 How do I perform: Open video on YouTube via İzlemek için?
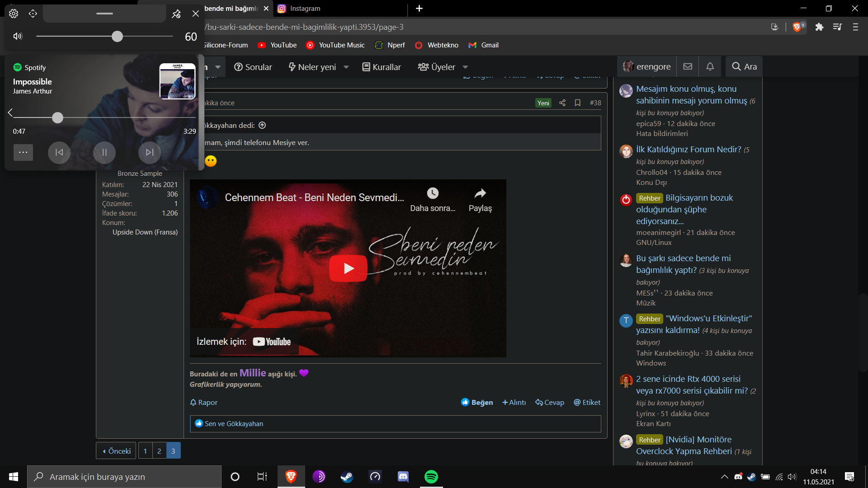pyautogui.click(x=244, y=342)
